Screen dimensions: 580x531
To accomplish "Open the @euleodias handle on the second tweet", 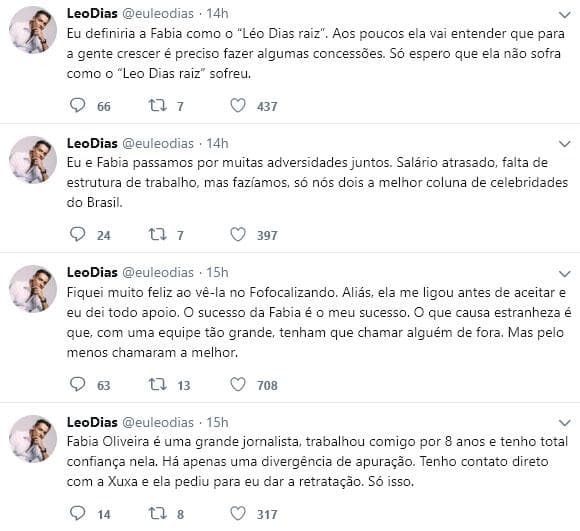I will click(158, 143).
